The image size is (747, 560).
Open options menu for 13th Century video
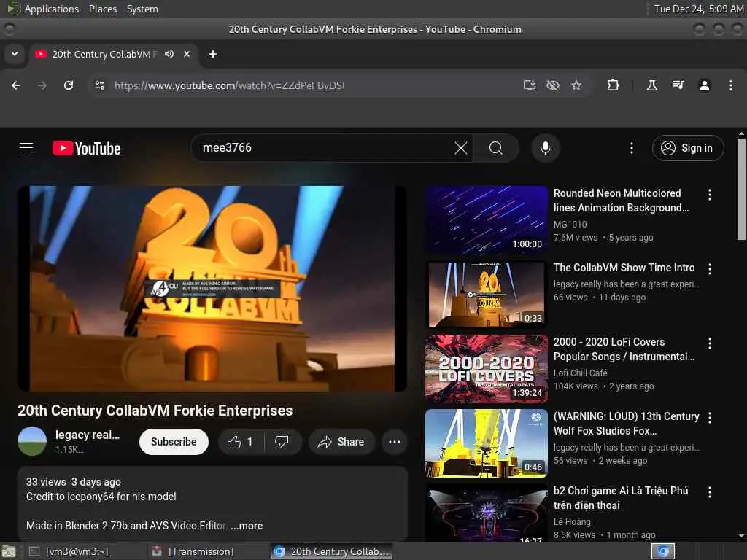pyautogui.click(x=710, y=418)
